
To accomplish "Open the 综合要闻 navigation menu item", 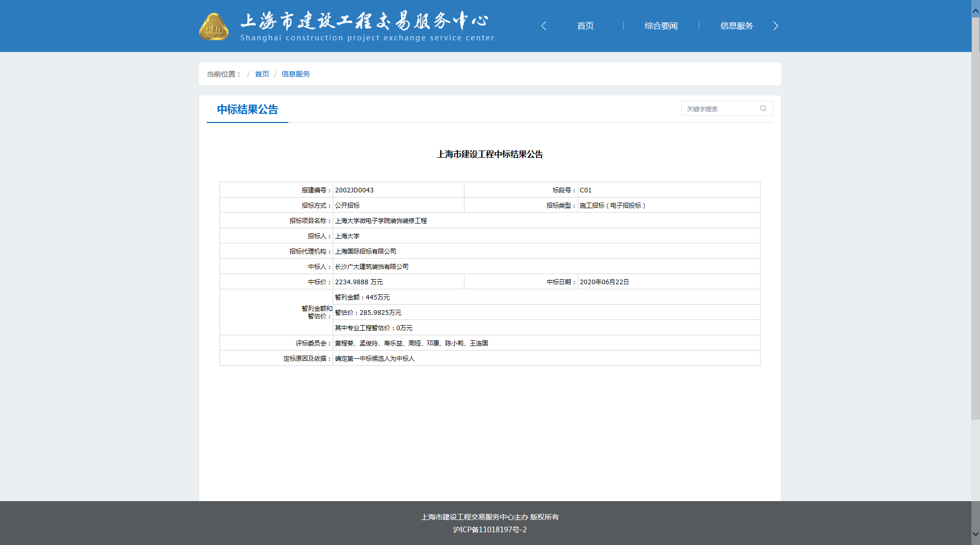I will pyautogui.click(x=661, y=26).
